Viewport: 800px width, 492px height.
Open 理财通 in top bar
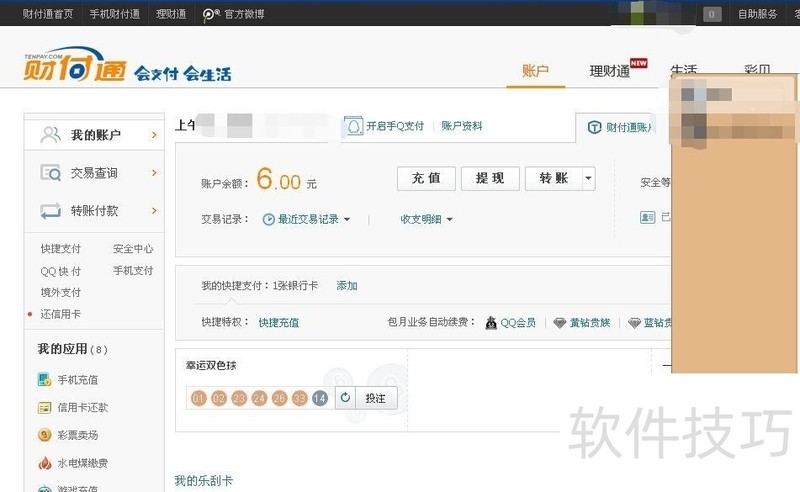[x=171, y=14]
